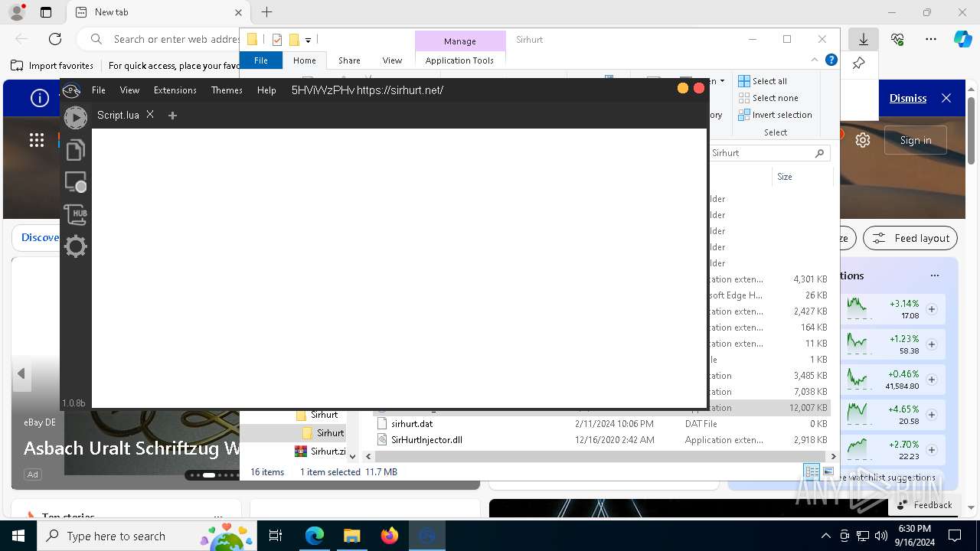
Task: Click the SirHurt logo icon
Action: 71,90
